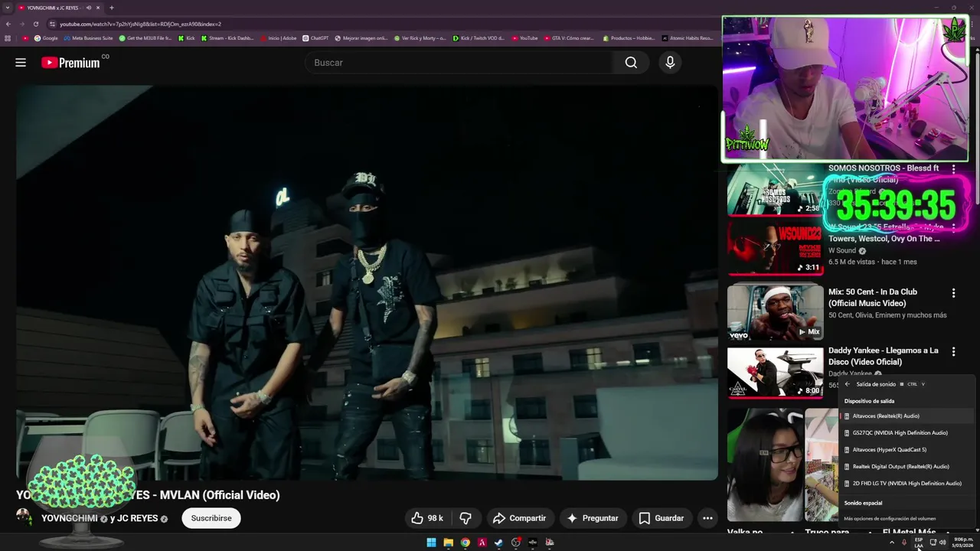Open the ChatGPT bookmark

point(315,37)
